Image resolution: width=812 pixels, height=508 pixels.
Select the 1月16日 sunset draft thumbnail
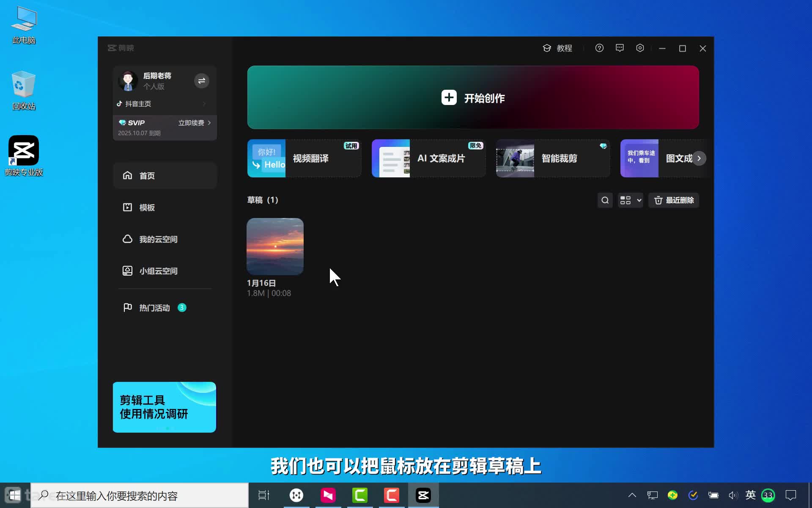click(275, 246)
